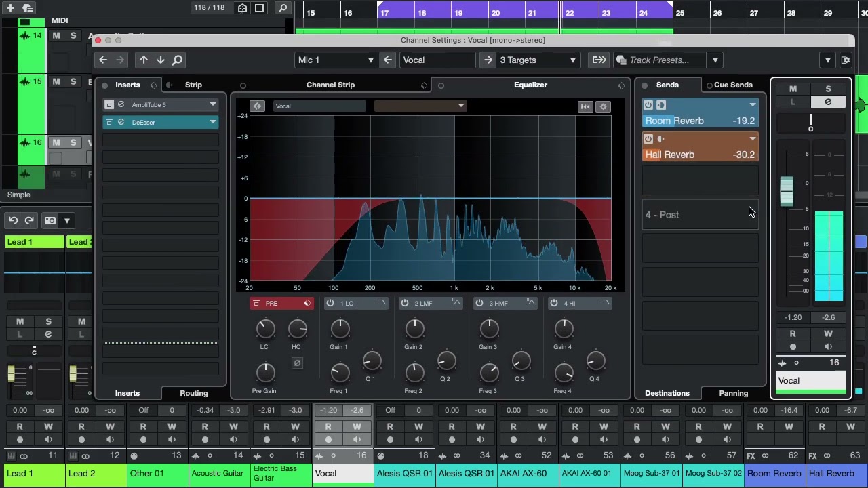This screenshot has width=868, height=488.
Task: Toggle 3 HMF EQ band power
Action: pos(479,303)
